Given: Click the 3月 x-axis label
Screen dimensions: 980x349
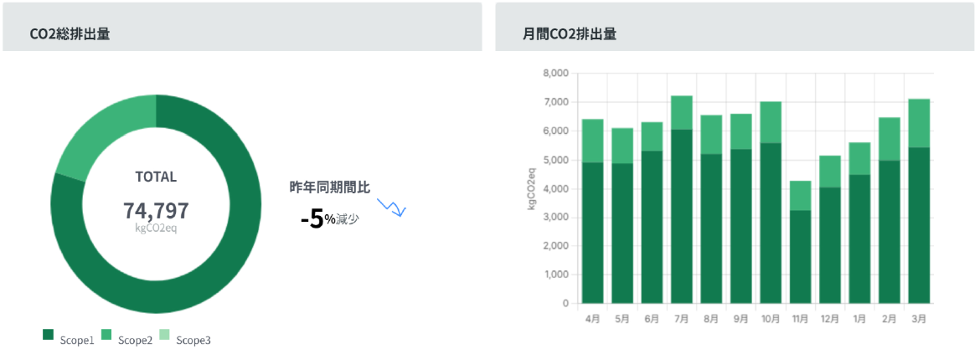Looking at the screenshot, I should click(x=920, y=318).
